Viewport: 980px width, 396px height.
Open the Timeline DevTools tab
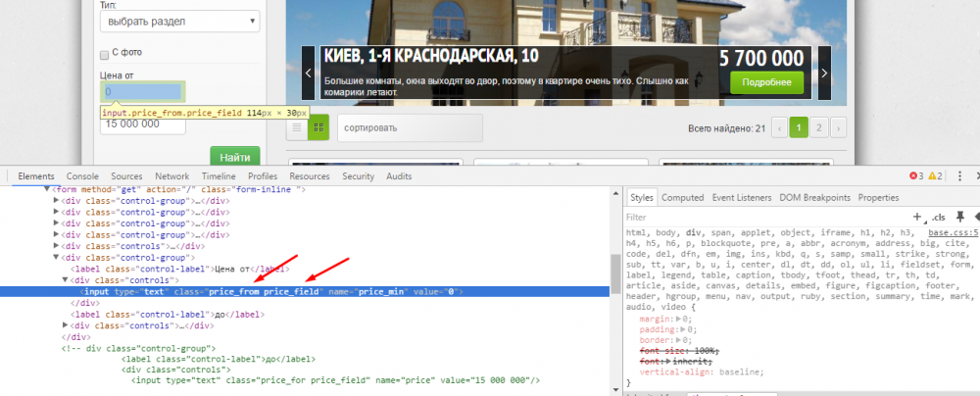[x=219, y=176]
